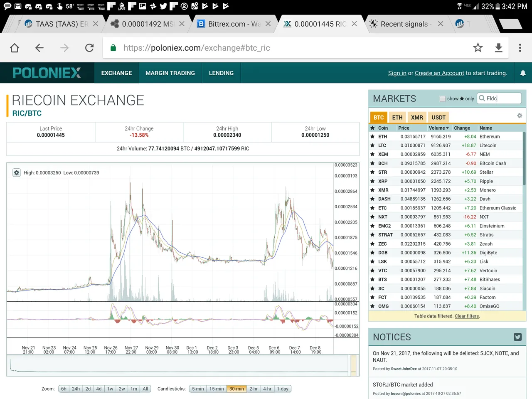Choose 1-day candlesticks
The width and height of the screenshot is (532, 399).
click(283, 389)
